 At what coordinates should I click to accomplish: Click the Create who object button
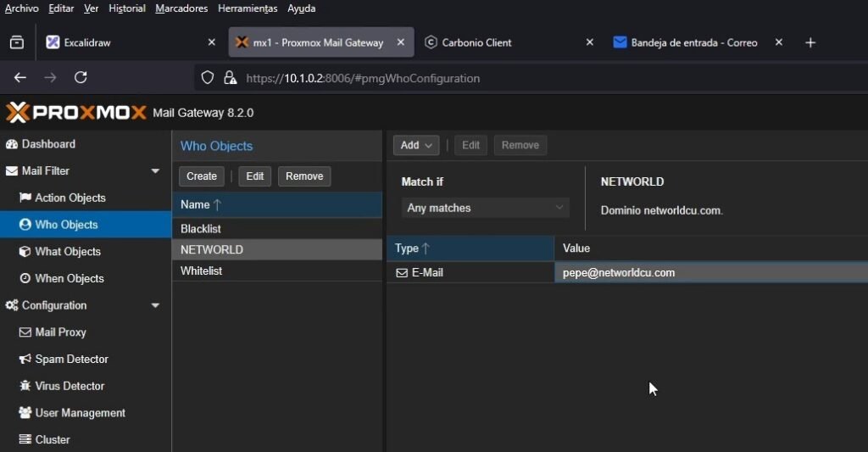pos(202,176)
